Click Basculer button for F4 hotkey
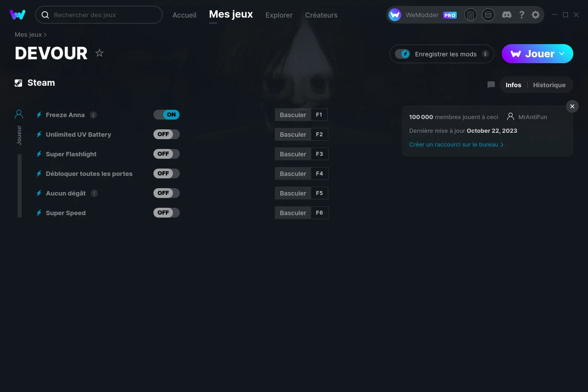This screenshot has height=392, width=588. (293, 173)
